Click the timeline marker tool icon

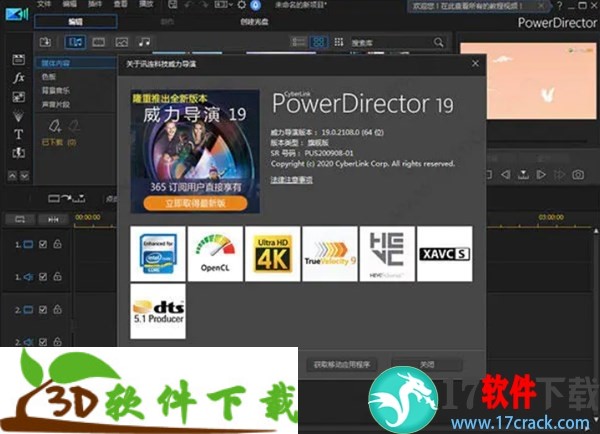(x=78, y=198)
